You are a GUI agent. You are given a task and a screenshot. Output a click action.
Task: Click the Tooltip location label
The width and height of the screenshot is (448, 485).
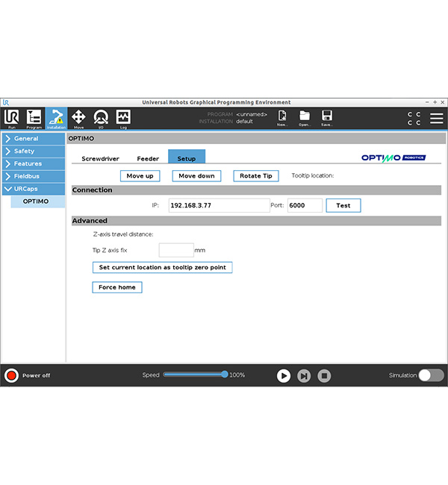pos(313,175)
